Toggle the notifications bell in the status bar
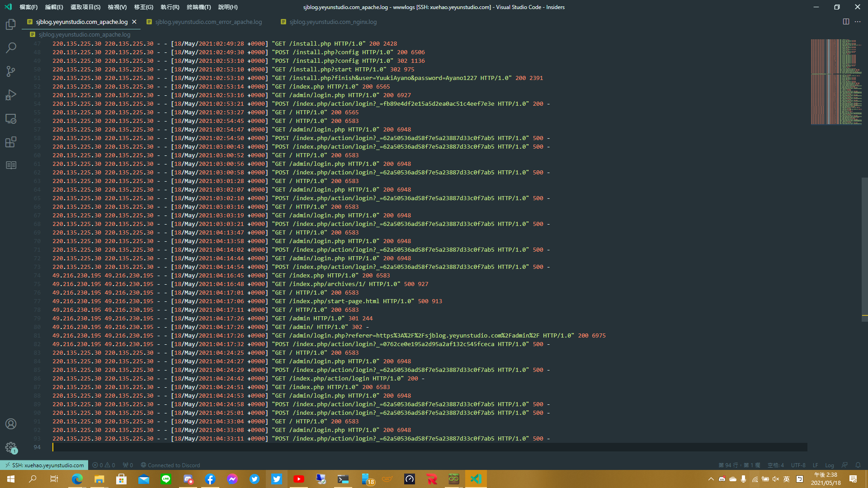Screen dimensions: 868x488 pyautogui.click(x=859, y=465)
